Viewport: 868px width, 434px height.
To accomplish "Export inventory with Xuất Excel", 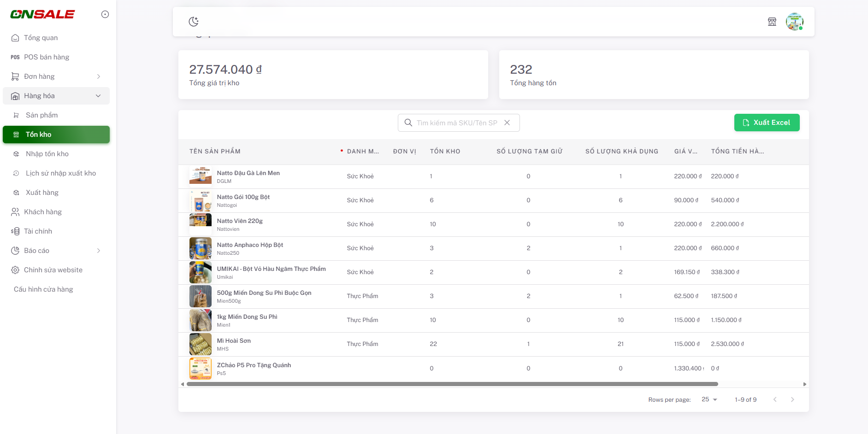I will (x=767, y=123).
